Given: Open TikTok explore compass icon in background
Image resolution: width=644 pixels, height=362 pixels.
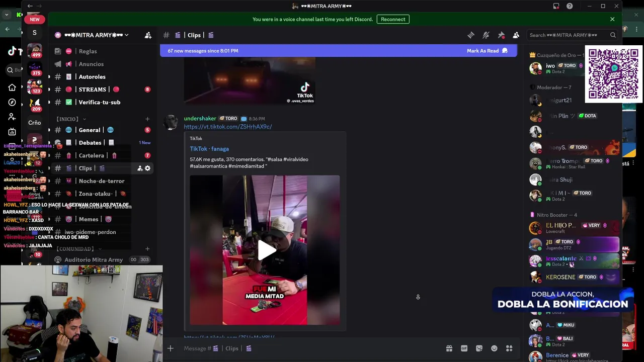Looking at the screenshot, I should click(x=12, y=102).
